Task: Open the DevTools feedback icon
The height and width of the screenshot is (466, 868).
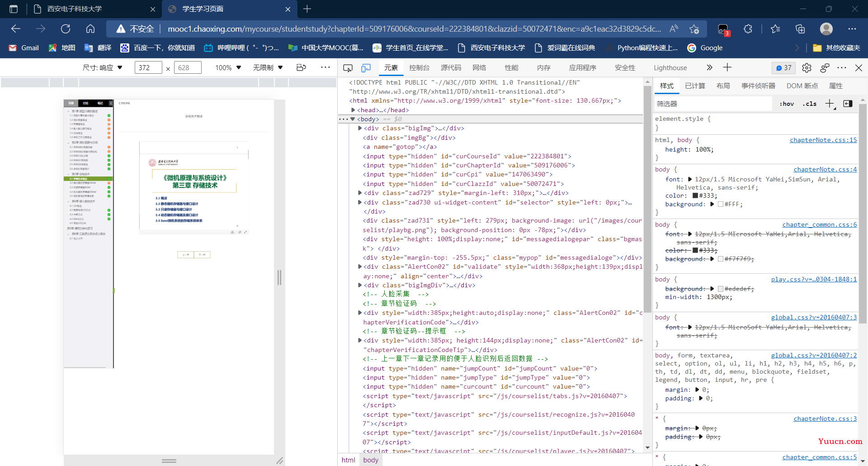Action: 825,68
